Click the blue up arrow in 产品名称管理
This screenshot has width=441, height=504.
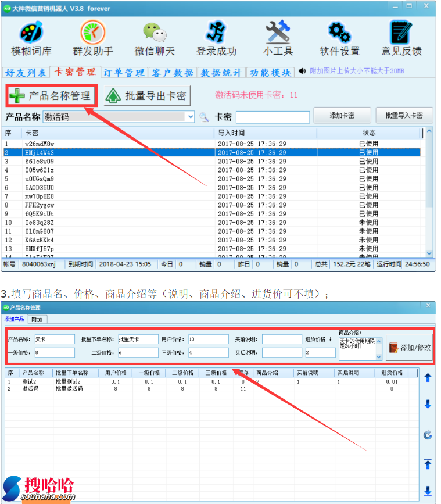pos(428,377)
